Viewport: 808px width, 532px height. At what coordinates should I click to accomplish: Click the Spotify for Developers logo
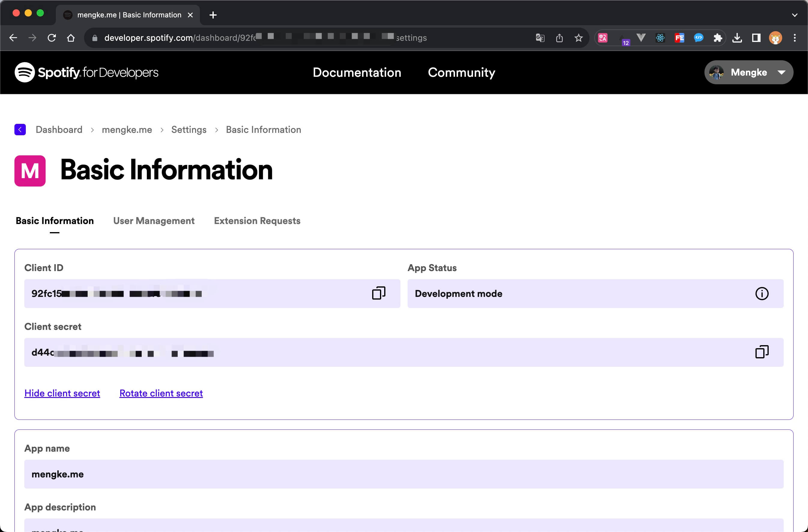[86, 72]
